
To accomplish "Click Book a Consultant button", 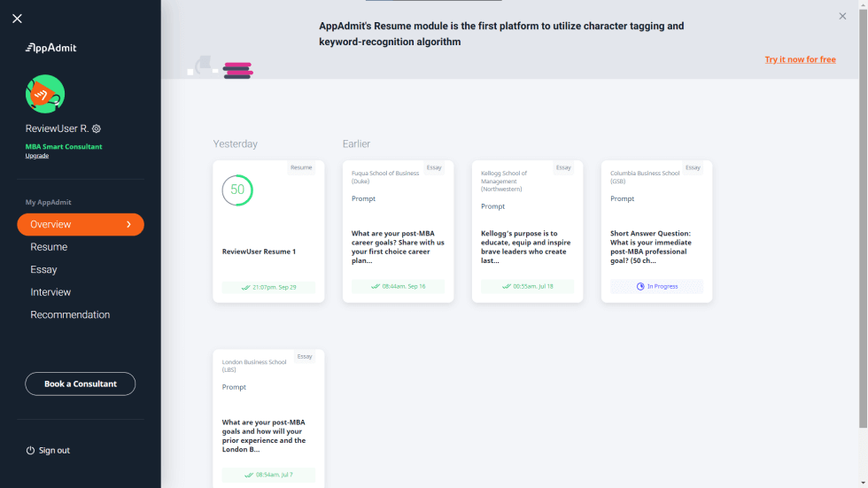I will pyautogui.click(x=81, y=384).
